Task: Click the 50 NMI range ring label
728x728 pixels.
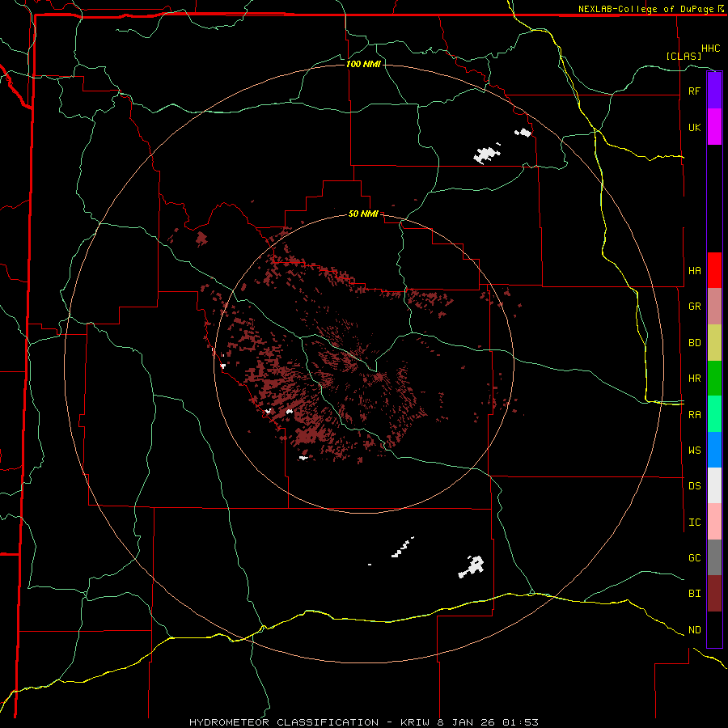Action: 363,214
